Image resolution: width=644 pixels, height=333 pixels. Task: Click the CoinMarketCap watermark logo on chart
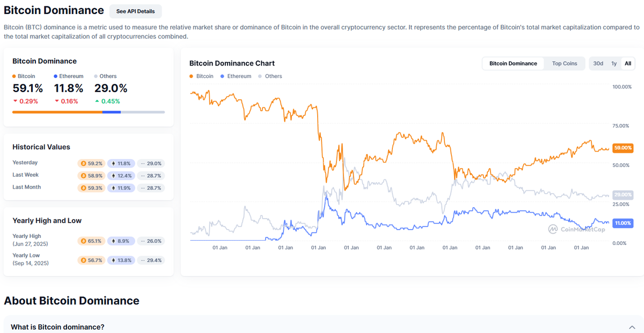(x=553, y=229)
